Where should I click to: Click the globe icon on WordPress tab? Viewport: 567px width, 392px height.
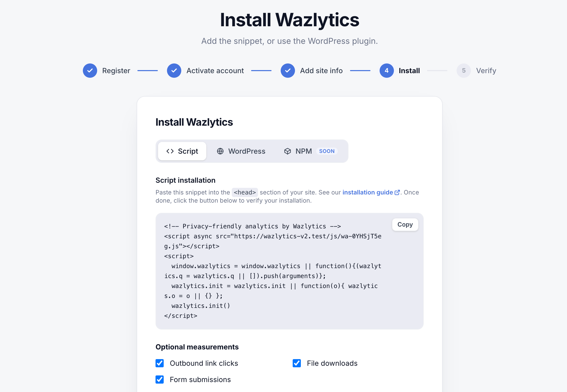pyautogui.click(x=220, y=151)
